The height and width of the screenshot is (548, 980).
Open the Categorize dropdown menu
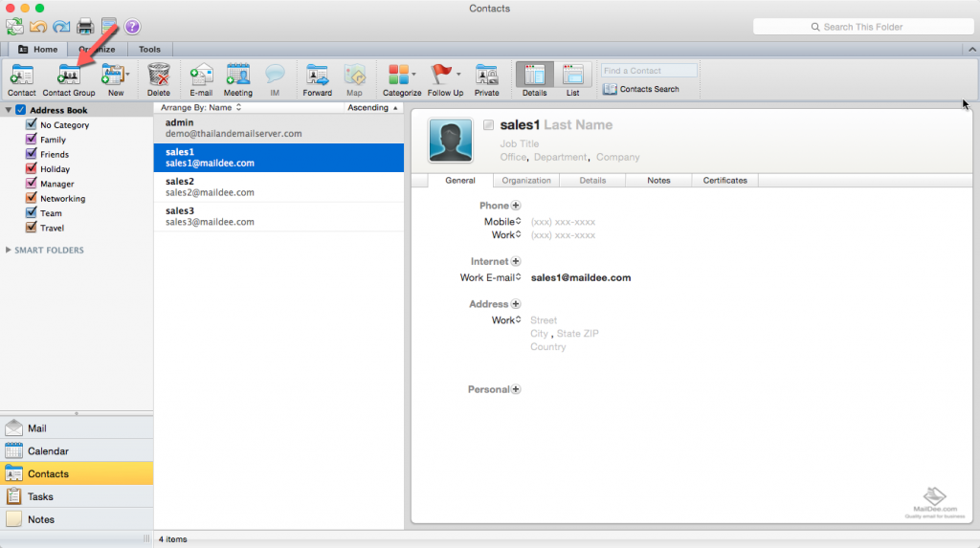pos(413,75)
